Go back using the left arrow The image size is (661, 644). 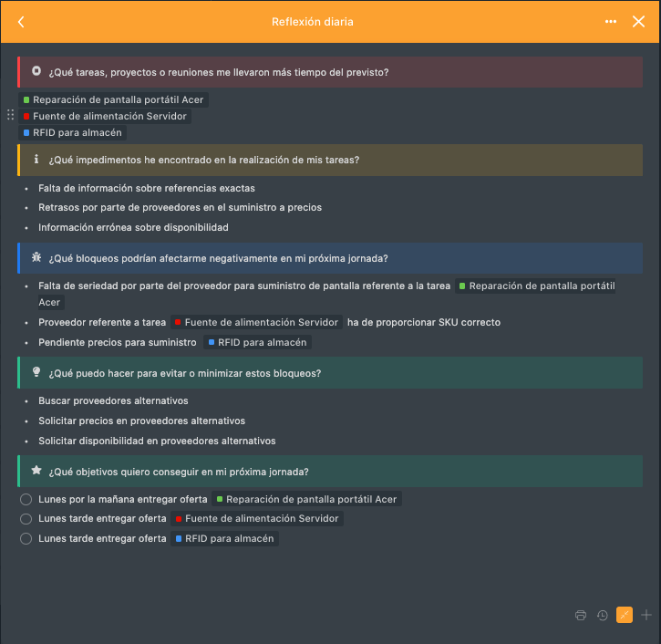click(21, 22)
